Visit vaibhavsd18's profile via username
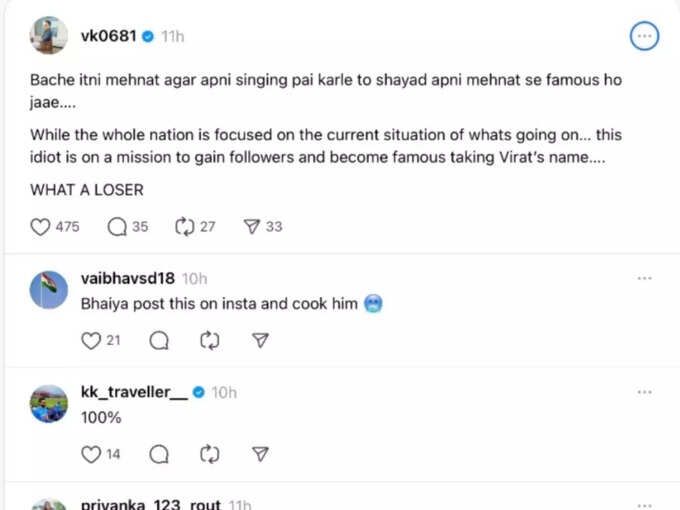 (127, 278)
